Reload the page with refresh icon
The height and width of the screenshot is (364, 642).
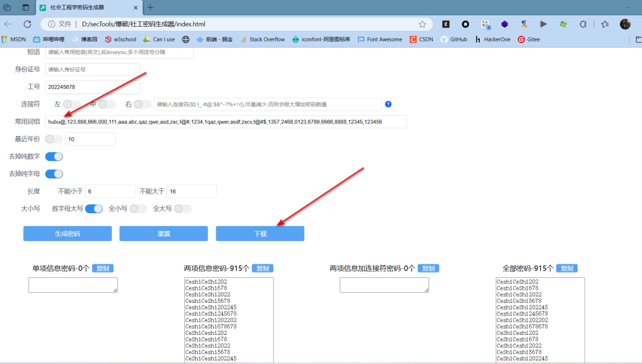(x=27, y=24)
